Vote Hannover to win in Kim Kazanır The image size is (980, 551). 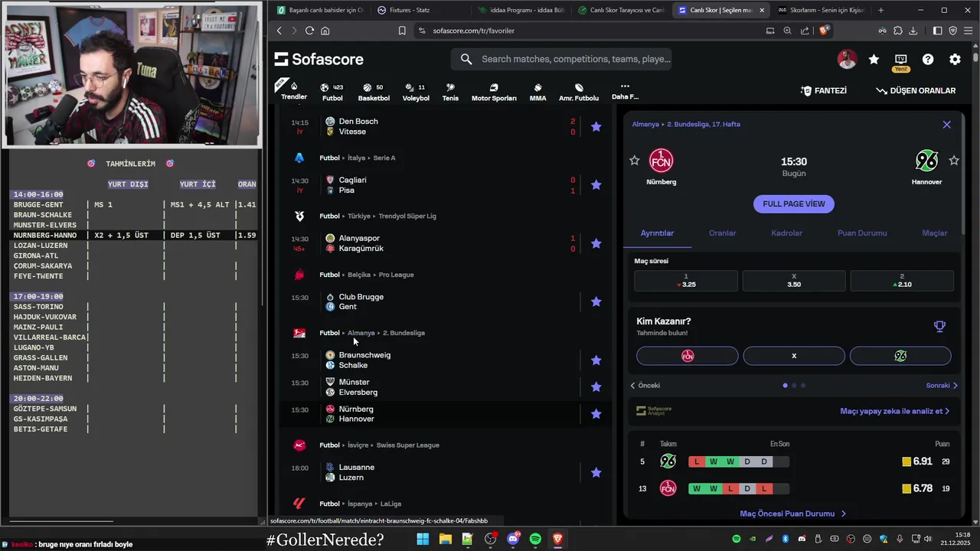pos(900,356)
